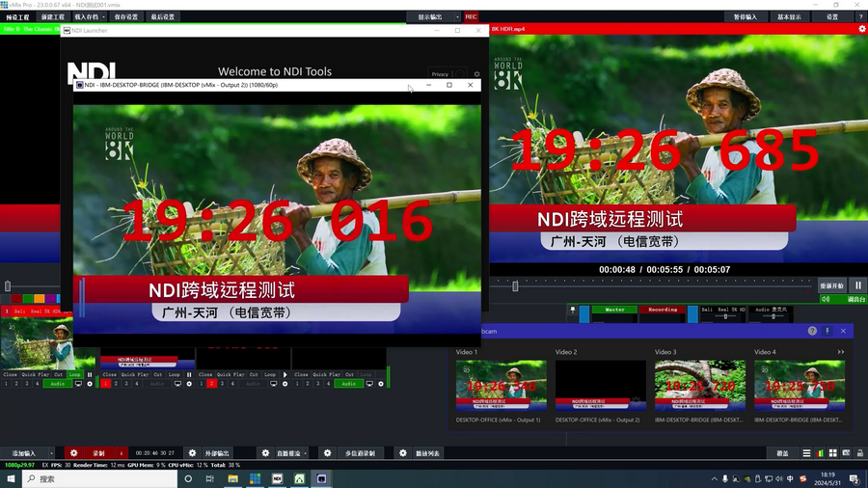
Task: Open the 保存设置 menu item
Action: click(125, 16)
